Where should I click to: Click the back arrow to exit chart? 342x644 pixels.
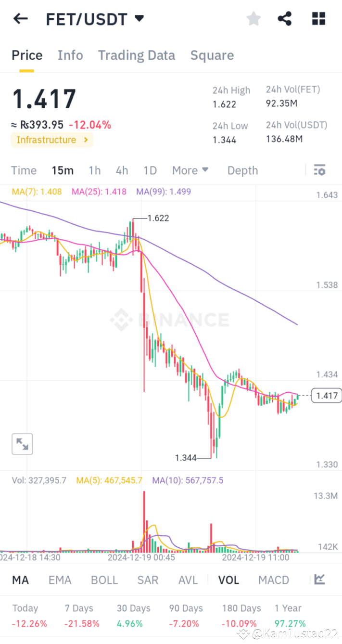point(19,18)
